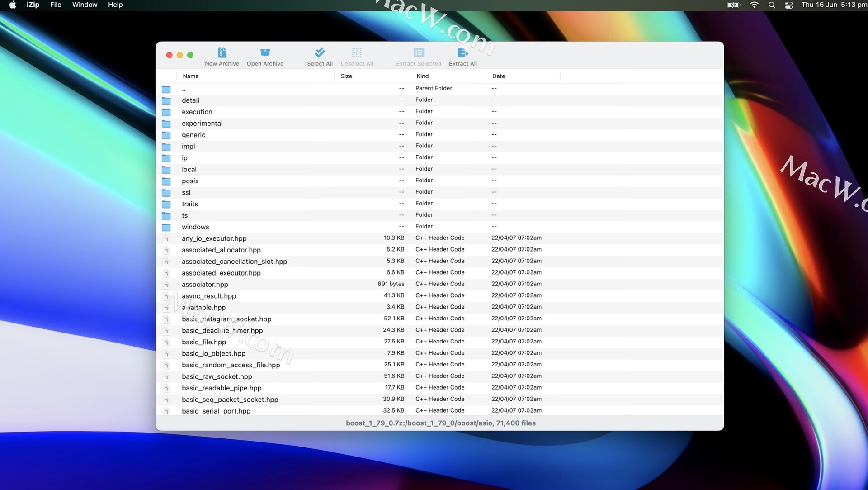Select basic_datagram_socket.hpp in the list
This screenshot has width=868, height=490.
(x=439, y=319)
